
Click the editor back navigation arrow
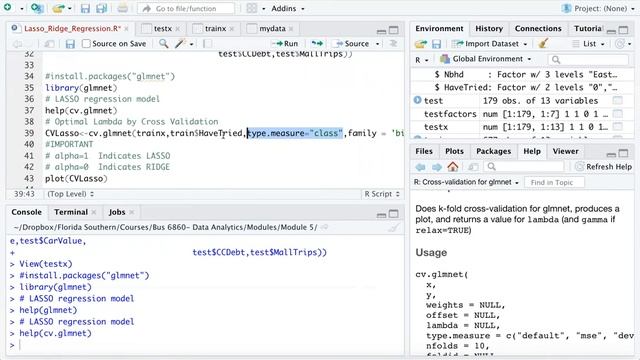click(x=18, y=44)
